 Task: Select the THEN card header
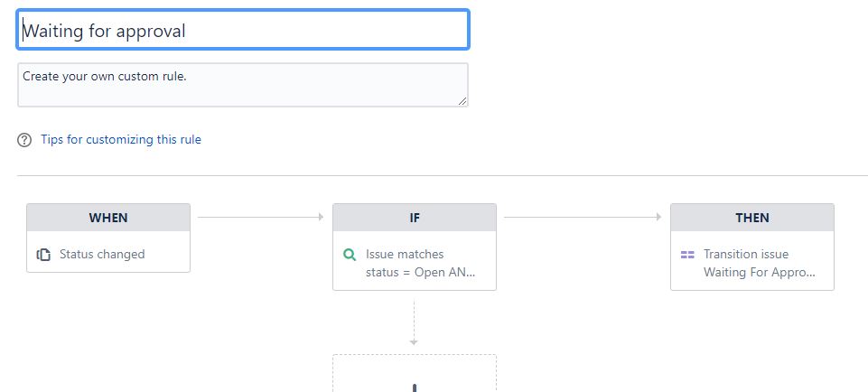(752, 218)
